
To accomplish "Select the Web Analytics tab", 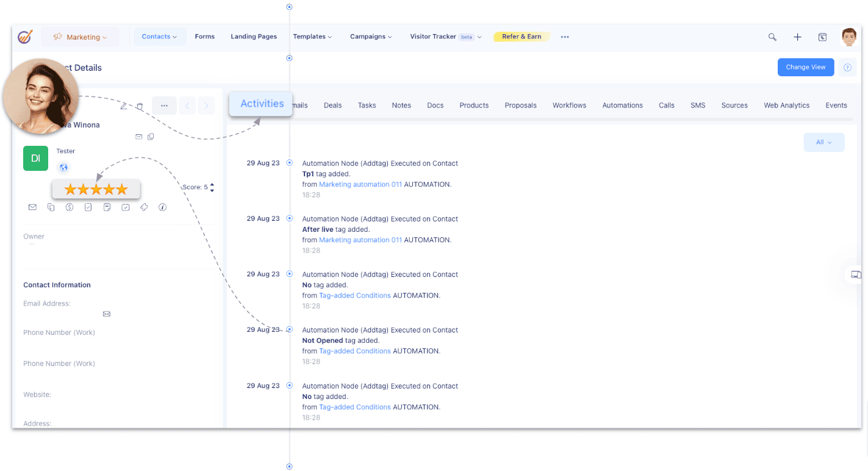I will (786, 105).
